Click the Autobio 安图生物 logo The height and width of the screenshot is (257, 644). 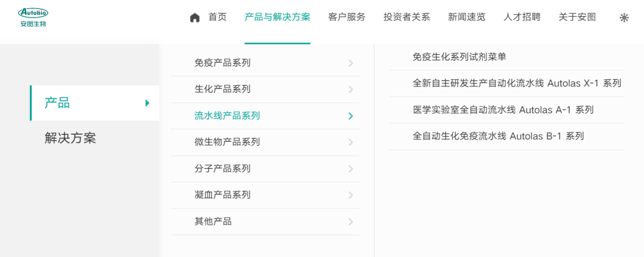pyautogui.click(x=33, y=17)
